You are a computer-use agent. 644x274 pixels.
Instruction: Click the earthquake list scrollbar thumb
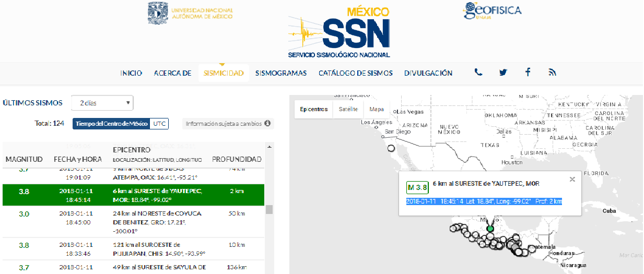point(270,209)
